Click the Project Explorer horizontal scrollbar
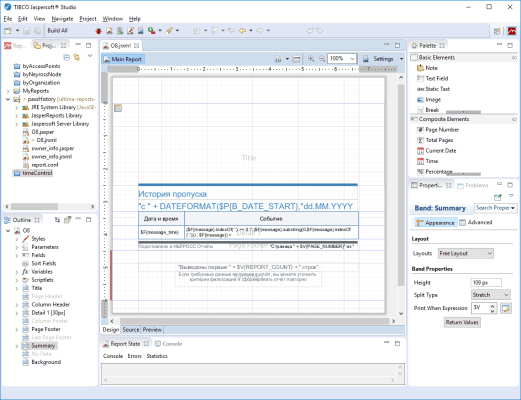 [34, 207]
